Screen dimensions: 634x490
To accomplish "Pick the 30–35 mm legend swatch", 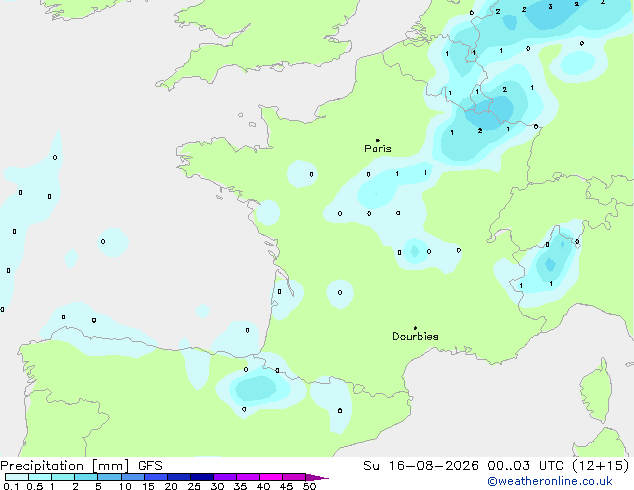I will 224,477.
